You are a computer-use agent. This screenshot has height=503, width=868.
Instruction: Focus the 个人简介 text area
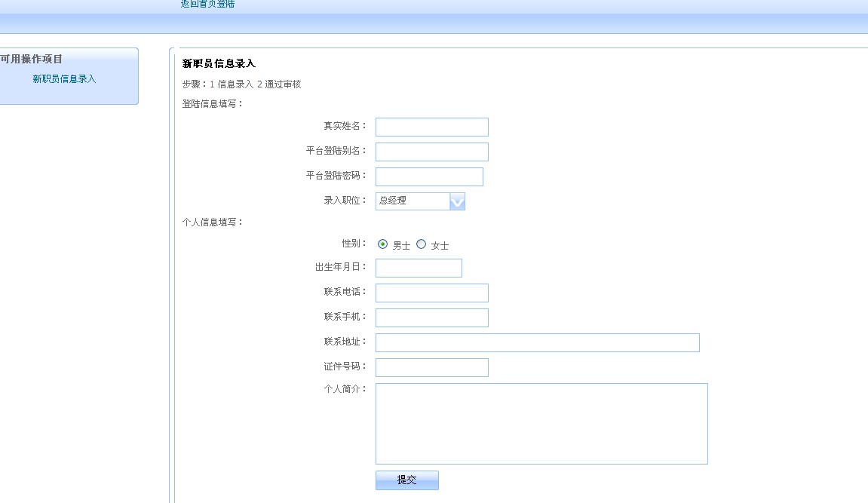541,423
